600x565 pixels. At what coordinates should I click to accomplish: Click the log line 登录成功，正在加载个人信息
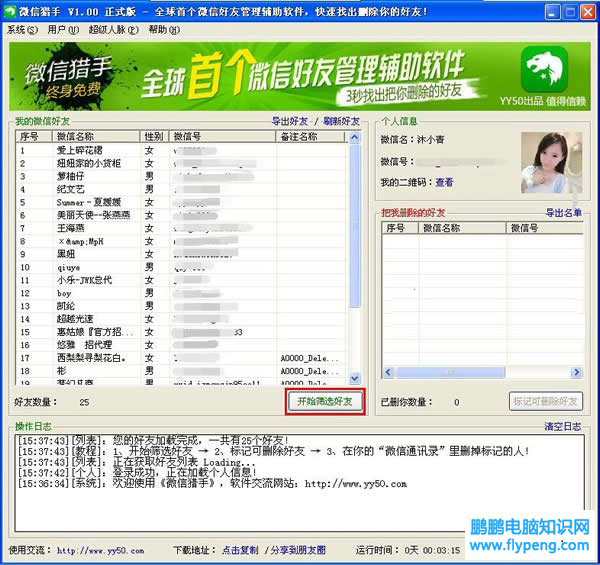137,472
